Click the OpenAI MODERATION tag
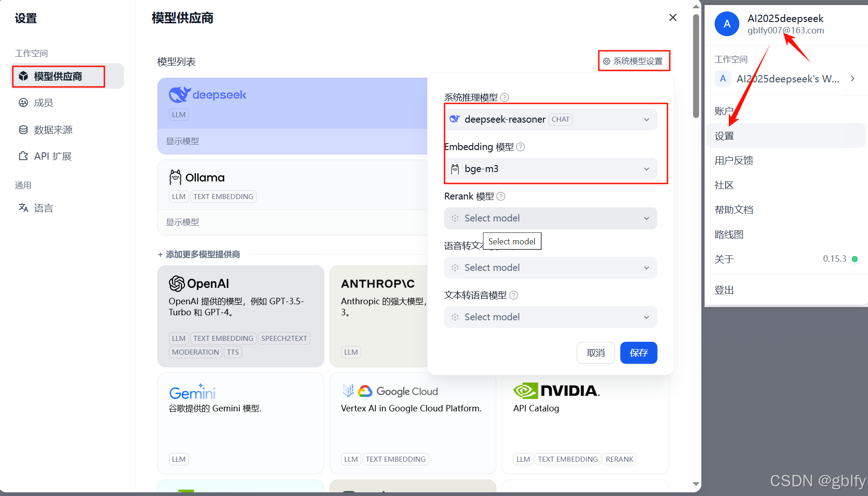This screenshot has height=496, width=868. click(x=195, y=352)
